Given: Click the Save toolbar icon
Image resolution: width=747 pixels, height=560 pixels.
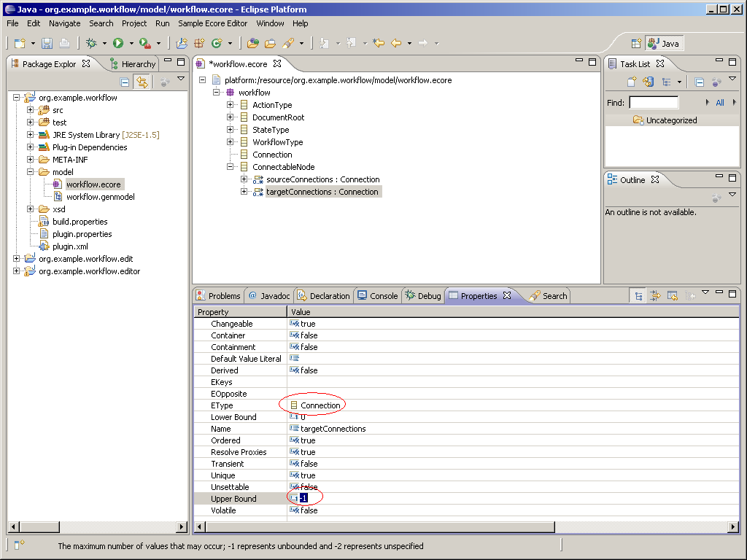Looking at the screenshot, I should point(47,44).
